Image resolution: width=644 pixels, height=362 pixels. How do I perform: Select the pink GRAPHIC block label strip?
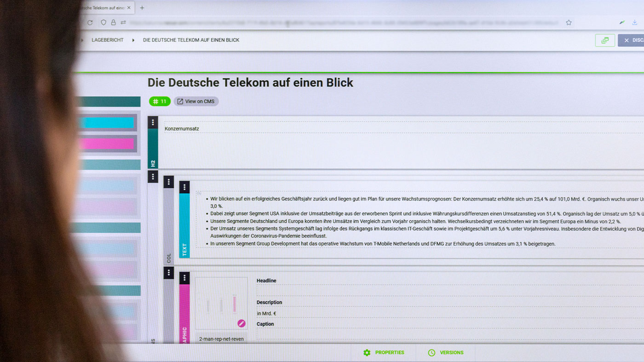coord(184,314)
